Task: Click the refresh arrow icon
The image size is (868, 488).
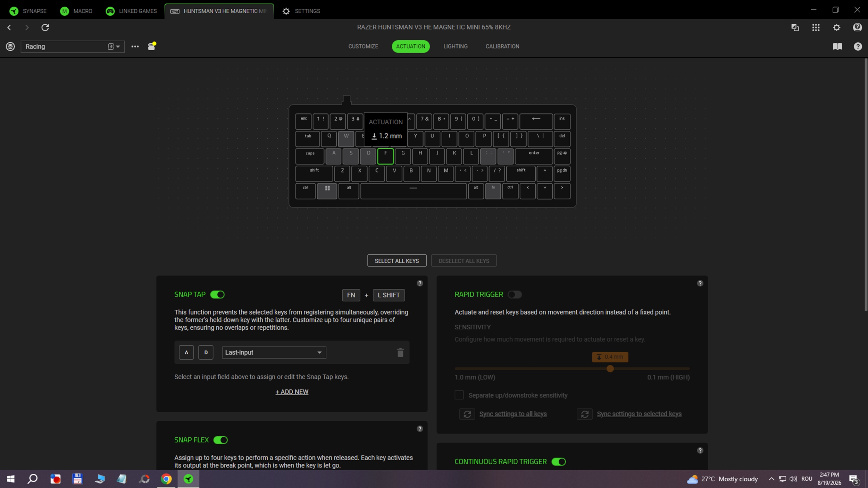Action: coord(45,27)
